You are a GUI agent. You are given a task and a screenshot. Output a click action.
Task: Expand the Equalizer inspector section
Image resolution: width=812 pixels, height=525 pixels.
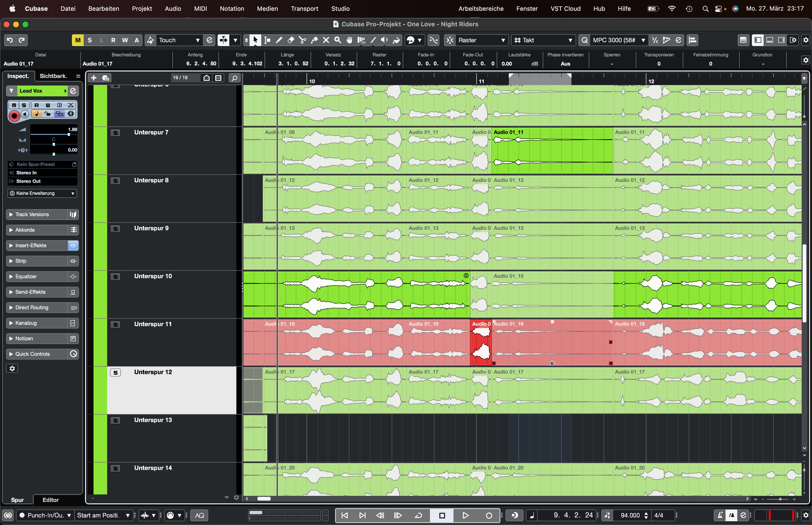[x=26, y=276]
